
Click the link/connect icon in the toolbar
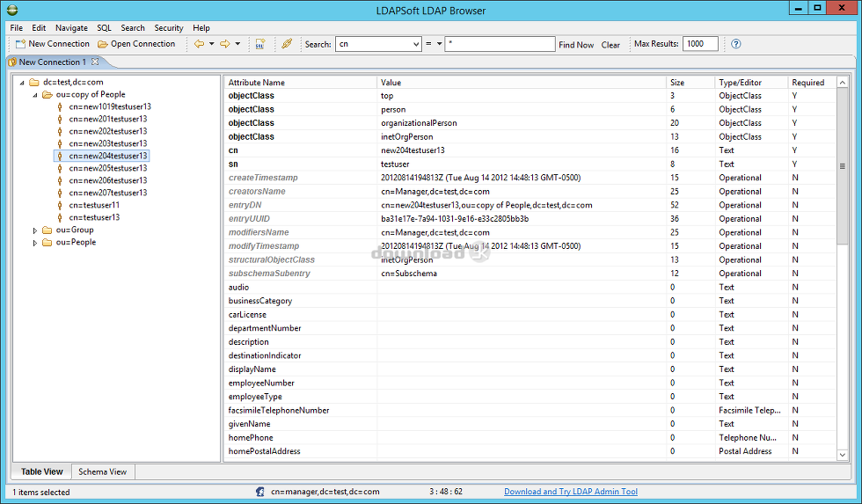[287, 44]
